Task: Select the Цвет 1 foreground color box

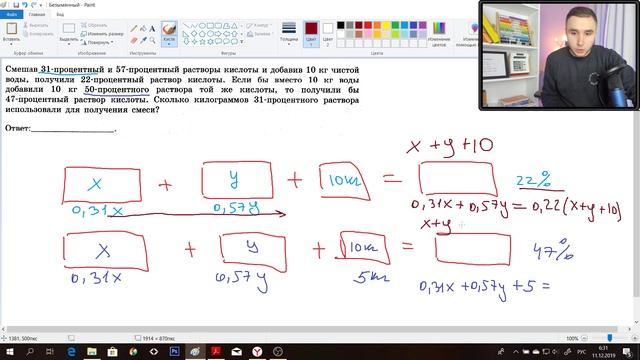Action: pos(311,33)
